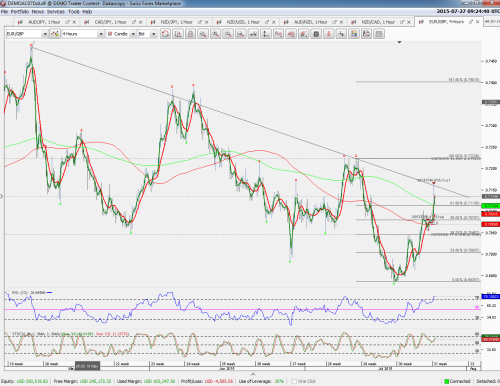Image resolution: width=500 pixels, height=386 pixels.
Task: Click the save chart image icon
Action: point(366,34)
